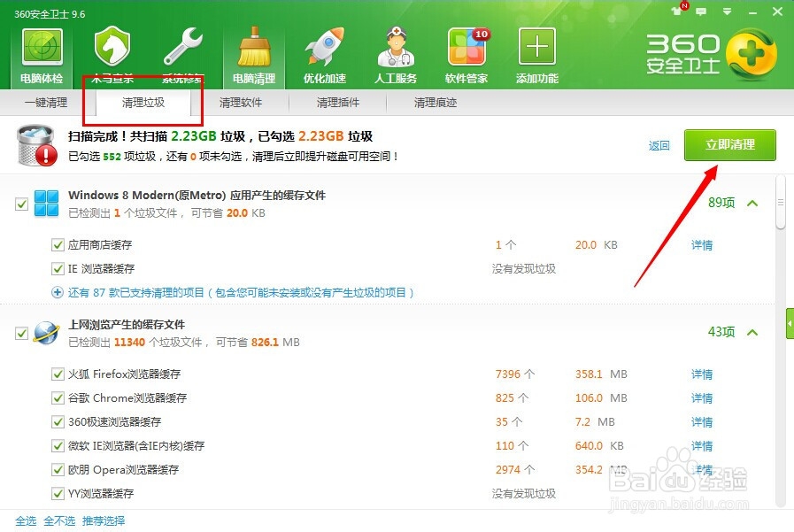Uncheck IE 浏览器缓存 checkbox
This screenshot has height=532, width=794.
pos(58,269)
